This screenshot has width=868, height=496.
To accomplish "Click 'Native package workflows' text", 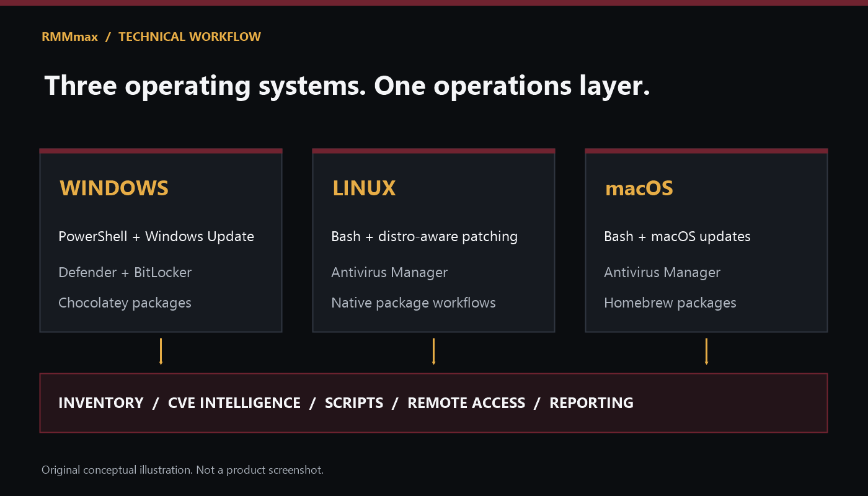I will point(414,303).
